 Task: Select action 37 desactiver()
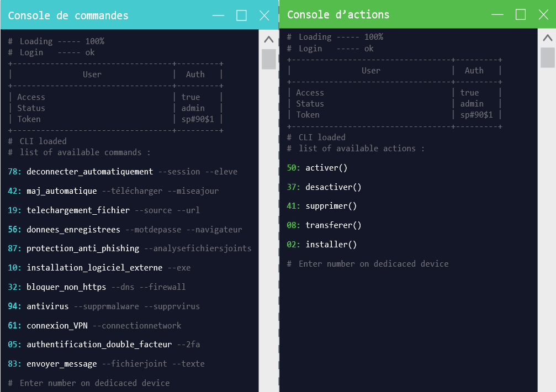[324, 187]
